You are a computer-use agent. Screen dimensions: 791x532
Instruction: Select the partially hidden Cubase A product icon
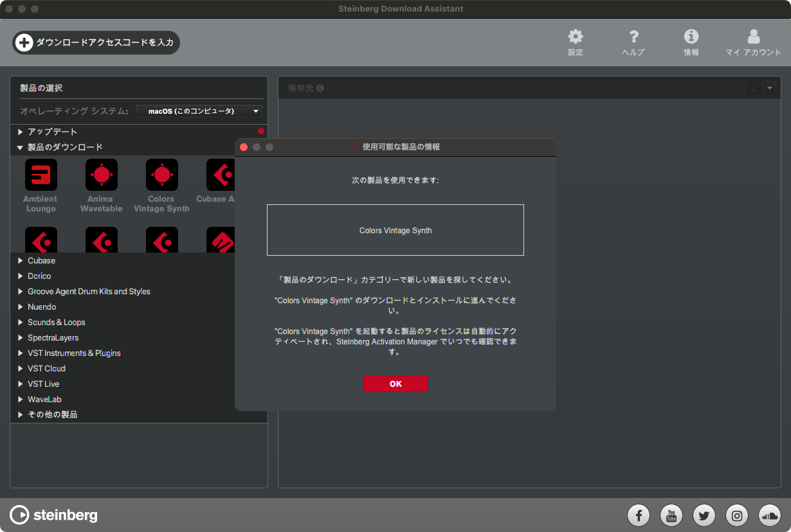[221, 175]
